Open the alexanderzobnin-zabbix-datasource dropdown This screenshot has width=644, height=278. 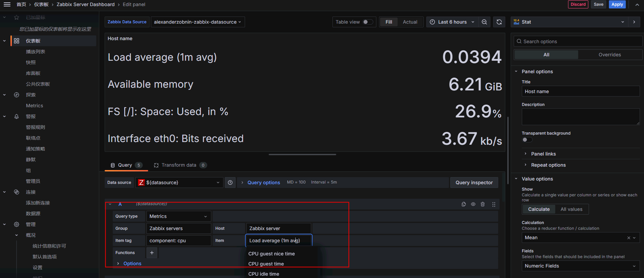coord(198,22)
